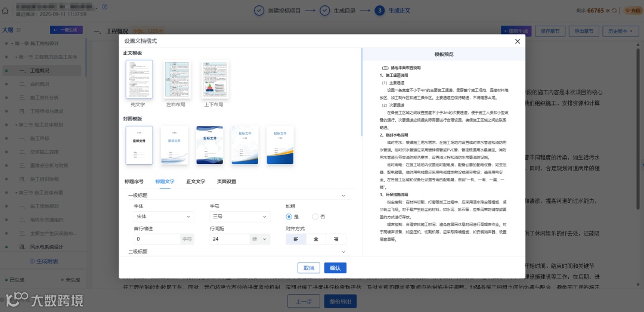Switch to the 标题序号 tab
Image resolution: width=644 pixels, height=312 pixels.
point(134,181)
